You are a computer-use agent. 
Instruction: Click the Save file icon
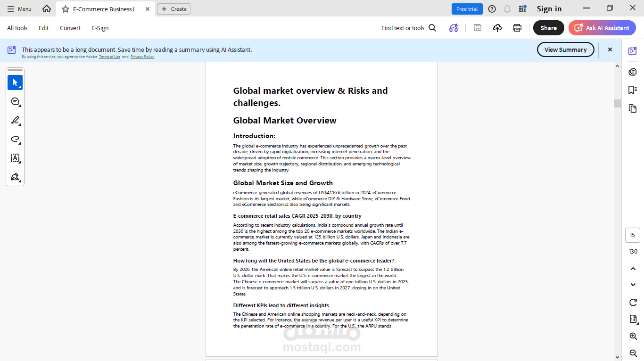[x=478, y=28]
